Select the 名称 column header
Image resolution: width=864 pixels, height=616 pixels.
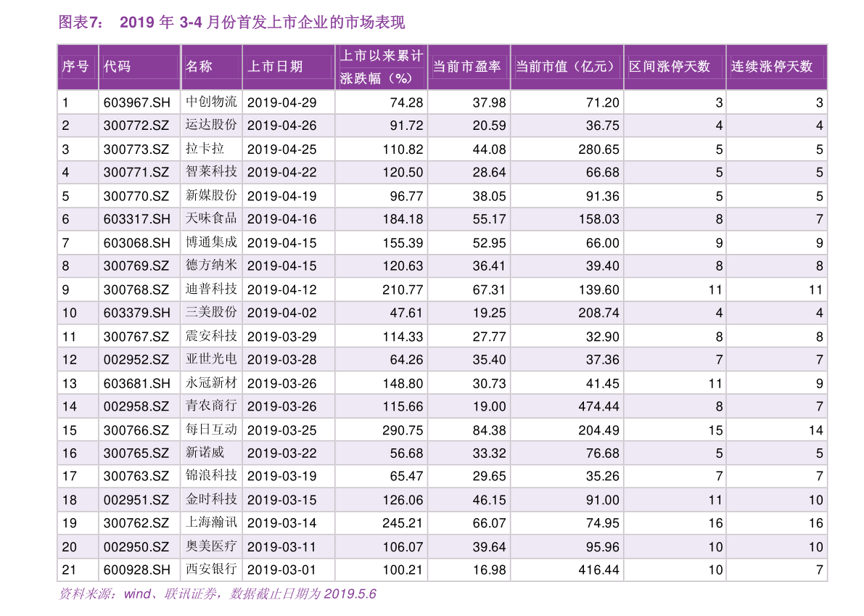(199, 67)
